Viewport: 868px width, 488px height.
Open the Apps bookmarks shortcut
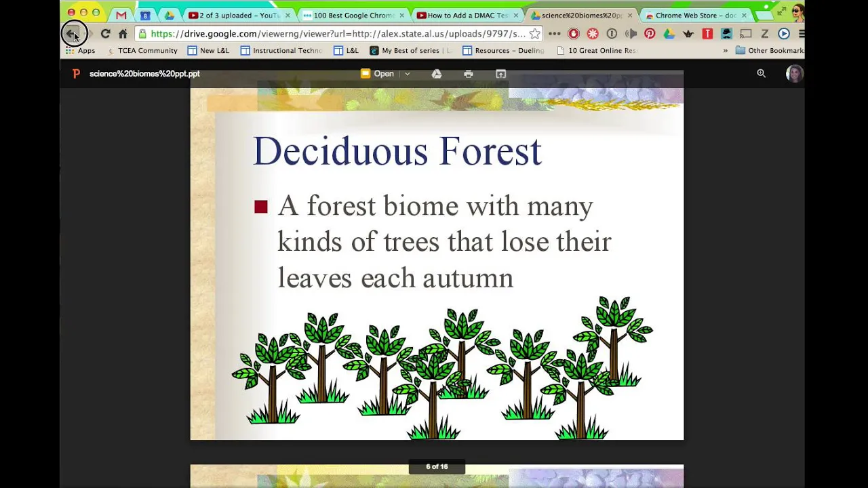coord(80,51)
